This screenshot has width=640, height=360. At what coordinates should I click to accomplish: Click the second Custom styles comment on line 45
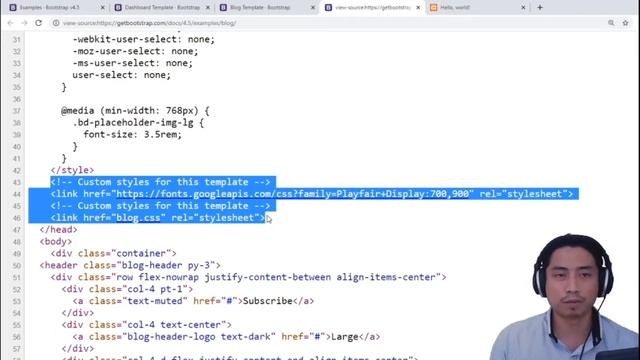click(x=160, y=206)
